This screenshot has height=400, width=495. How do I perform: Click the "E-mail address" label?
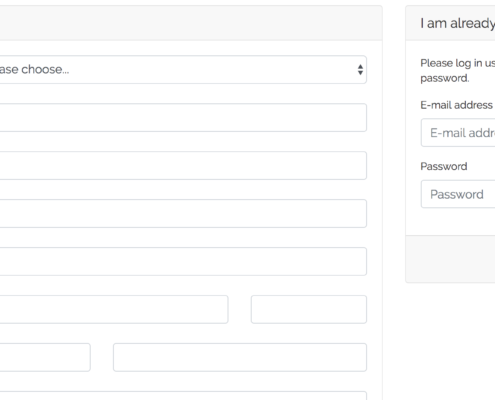(x=456, y=105)
